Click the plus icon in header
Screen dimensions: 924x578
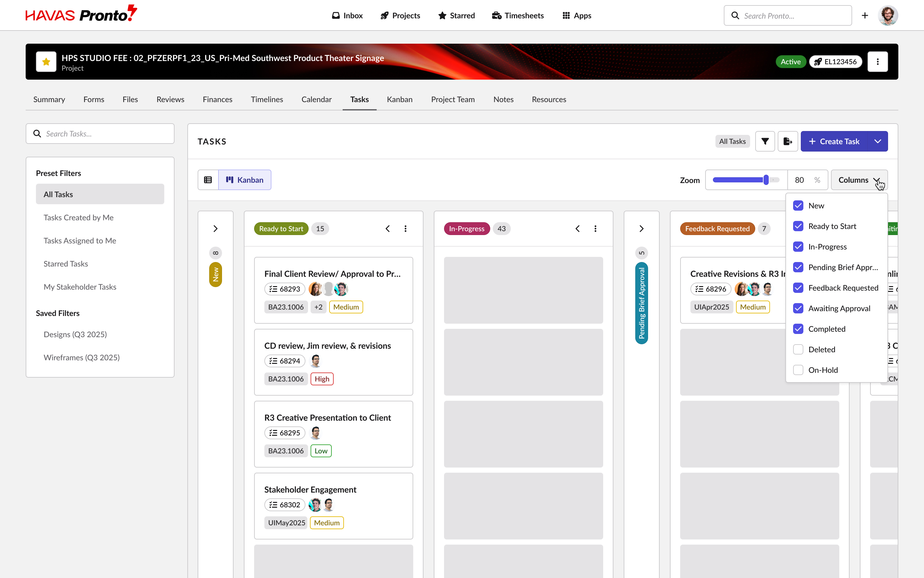865,15
